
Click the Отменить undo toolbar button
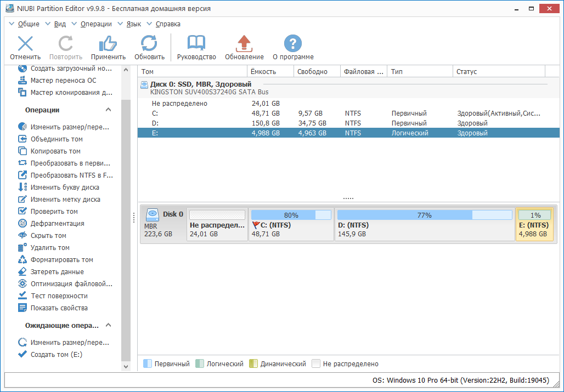25,48
